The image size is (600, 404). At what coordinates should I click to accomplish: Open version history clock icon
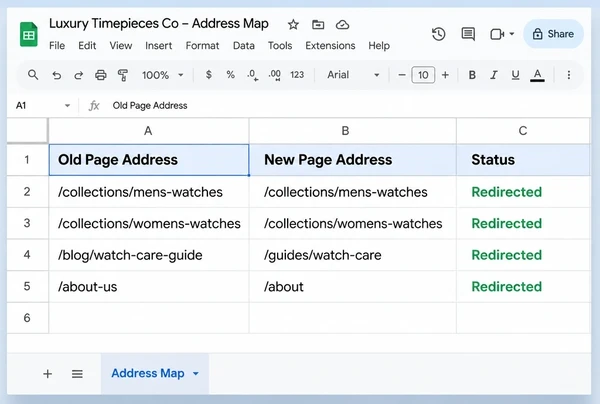439,34
